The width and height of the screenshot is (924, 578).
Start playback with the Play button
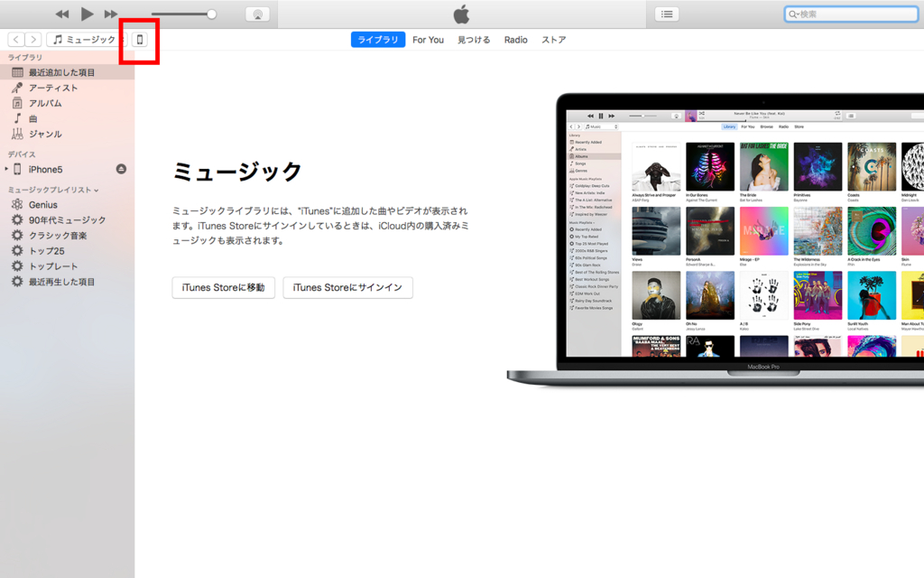[x=87, y=14]
